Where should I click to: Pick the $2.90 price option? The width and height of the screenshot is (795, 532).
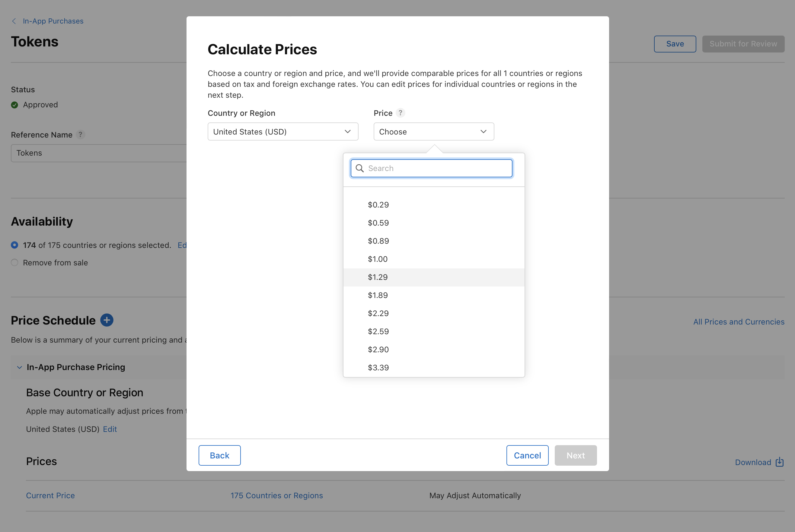[x=378, y=350]
